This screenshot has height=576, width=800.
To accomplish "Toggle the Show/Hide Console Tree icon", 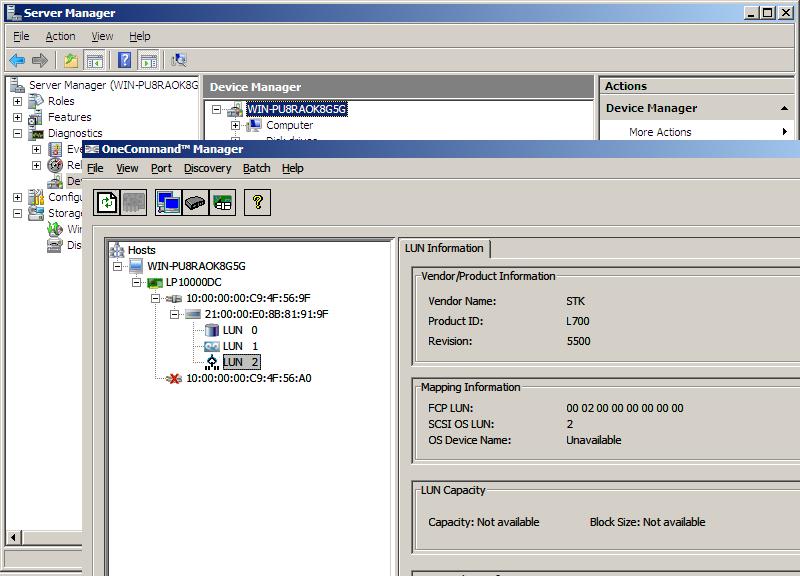I will pos(94,60).
